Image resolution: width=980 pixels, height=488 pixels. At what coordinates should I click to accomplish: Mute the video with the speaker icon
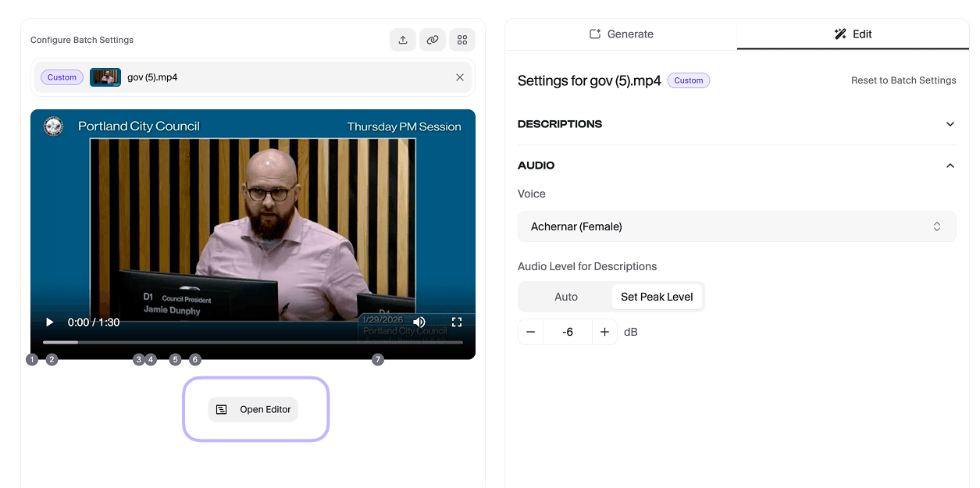pyautogui.click(x=419, y=322)
